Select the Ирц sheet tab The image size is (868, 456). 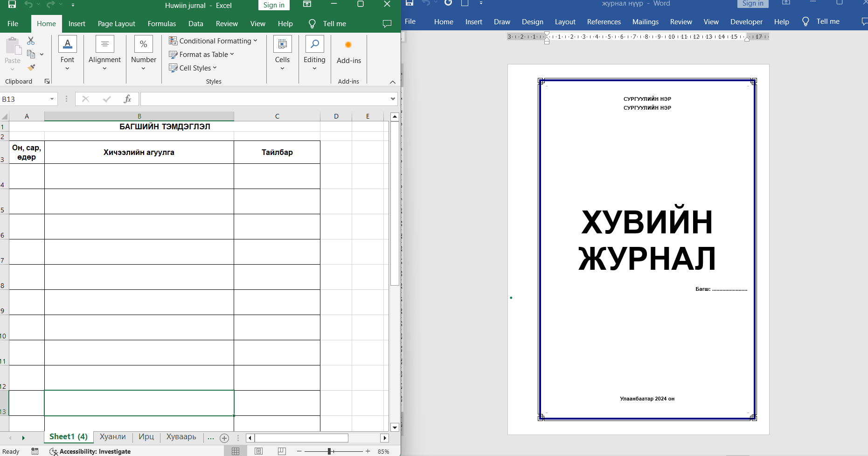point(146,437)
